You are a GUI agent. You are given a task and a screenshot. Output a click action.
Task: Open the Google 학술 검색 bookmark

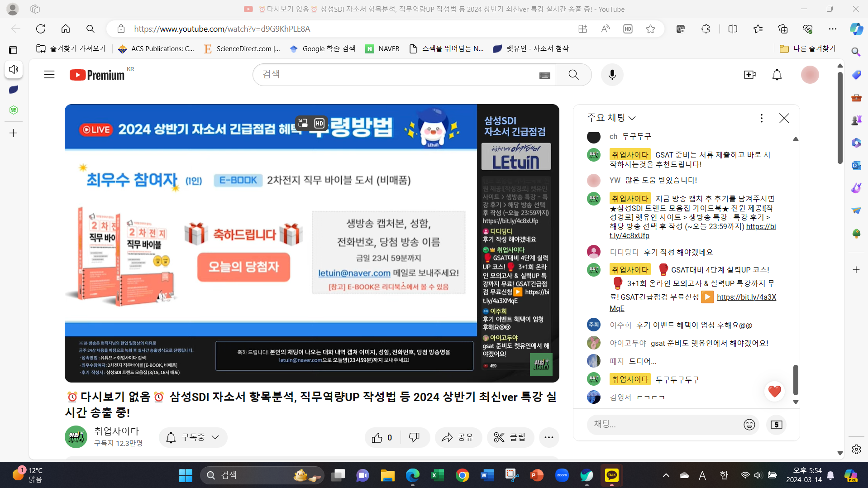(322, 49)
